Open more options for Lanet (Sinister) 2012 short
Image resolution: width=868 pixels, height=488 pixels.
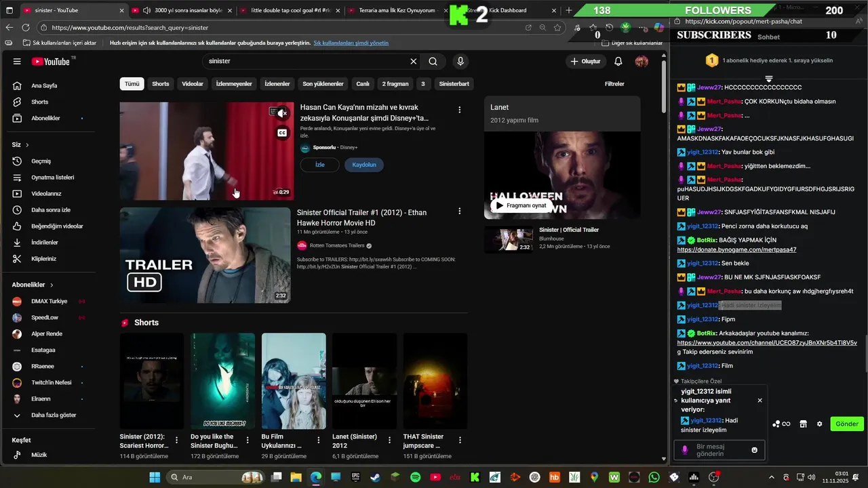pyautogui.click(x=389, y=440)
